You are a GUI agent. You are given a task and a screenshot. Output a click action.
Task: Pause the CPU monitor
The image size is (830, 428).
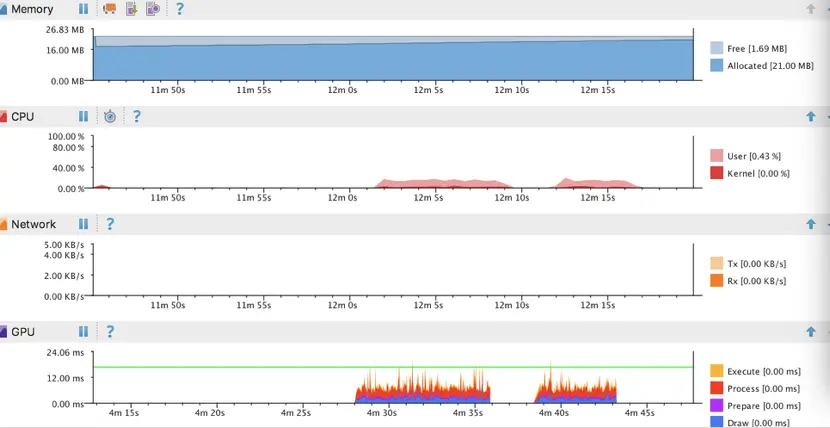[84, 116]
